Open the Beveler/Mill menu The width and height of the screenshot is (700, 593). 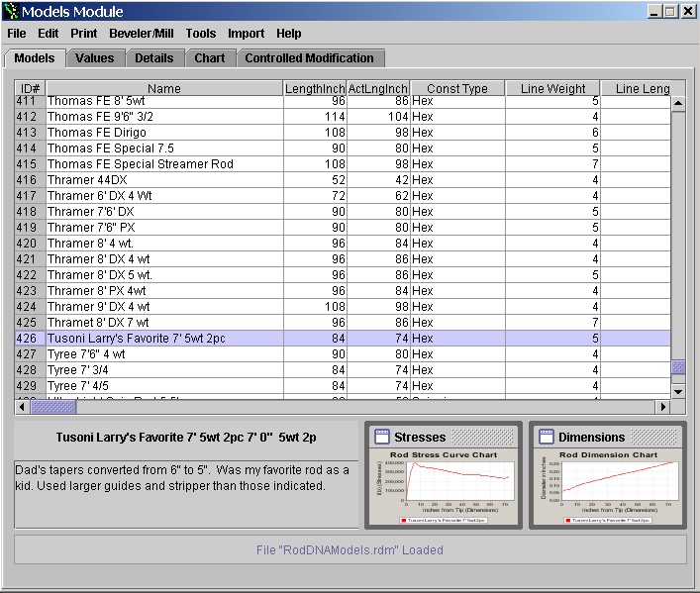tap(142, 33)
